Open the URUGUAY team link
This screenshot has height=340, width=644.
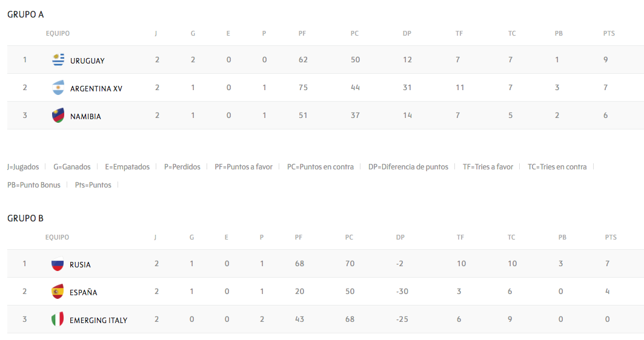tap(87, 60)
